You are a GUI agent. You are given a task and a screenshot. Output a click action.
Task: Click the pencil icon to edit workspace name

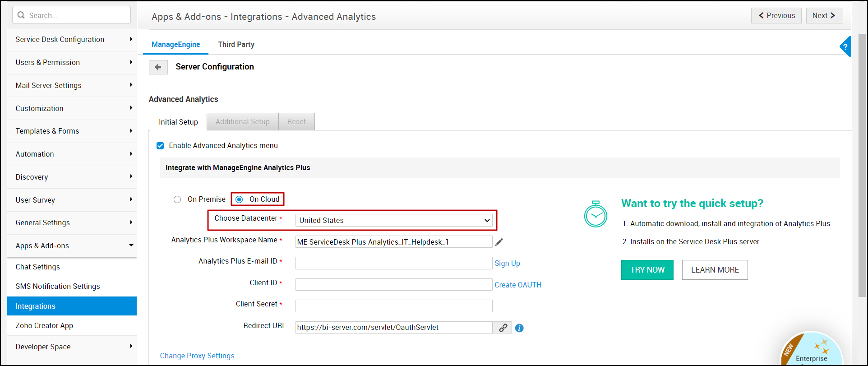click(x=499, y=242)
